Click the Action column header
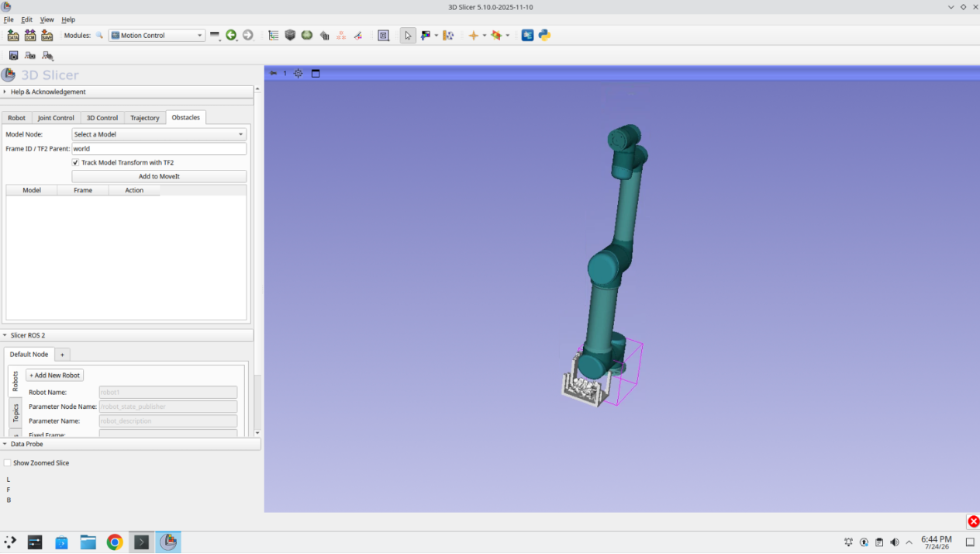980x554 pixels. 134,190
